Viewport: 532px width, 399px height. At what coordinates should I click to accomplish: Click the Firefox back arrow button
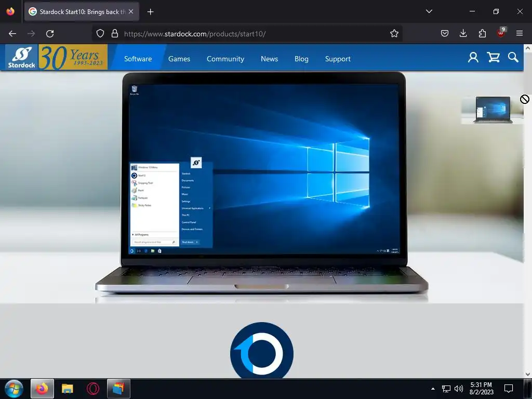12,34
